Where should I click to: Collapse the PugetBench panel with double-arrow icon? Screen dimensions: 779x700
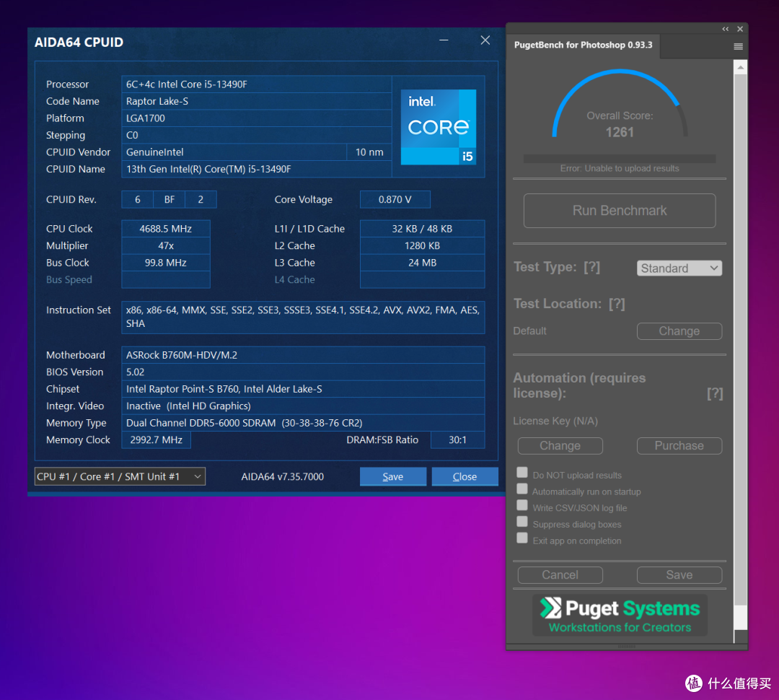pyautogui.click(x=726, y=29)
